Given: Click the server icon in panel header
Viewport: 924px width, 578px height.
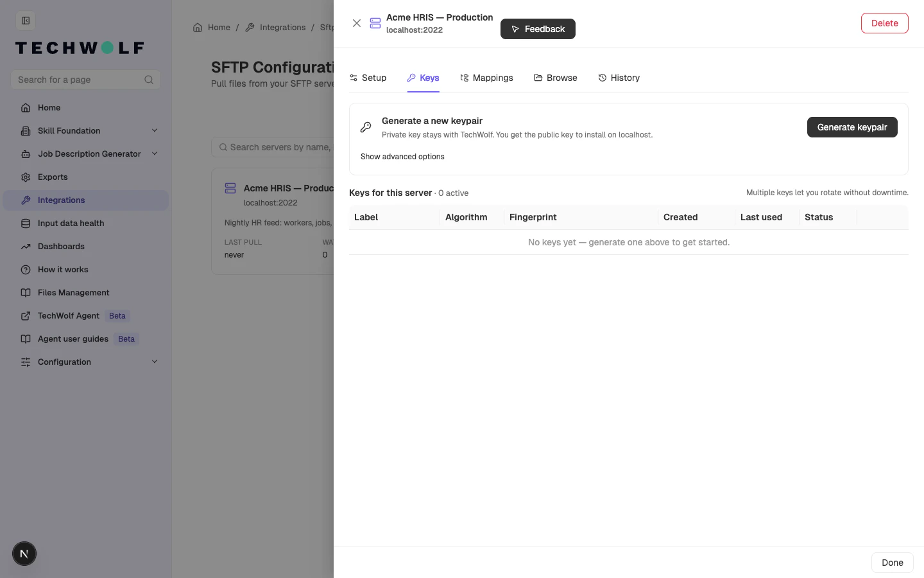Looking at the screenshot, I should (x=375, y=23).
